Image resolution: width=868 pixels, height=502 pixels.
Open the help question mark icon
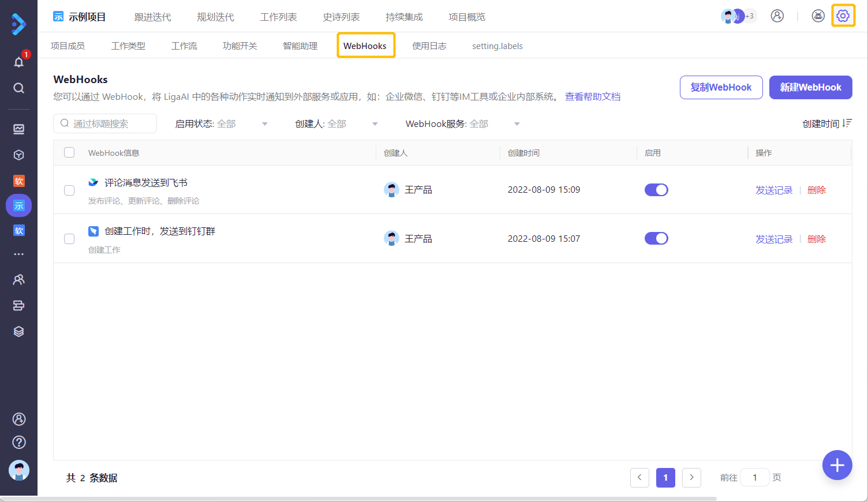tap(18, 442)
